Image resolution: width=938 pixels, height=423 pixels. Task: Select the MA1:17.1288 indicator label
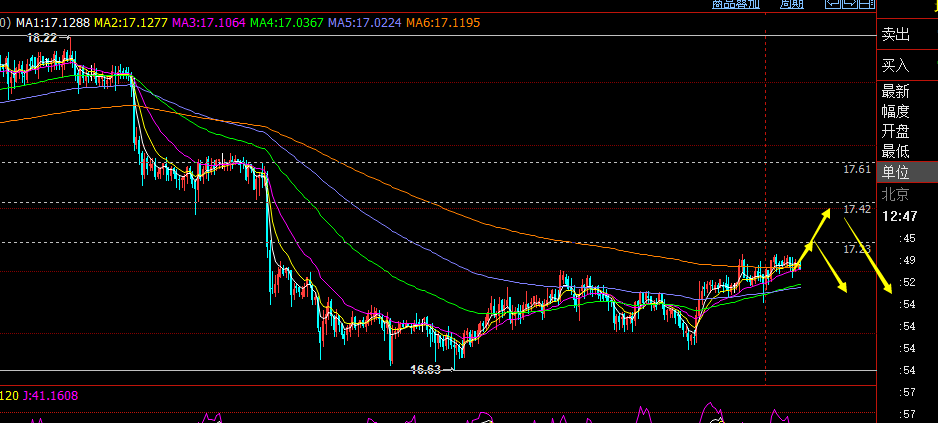coord(53,23)
